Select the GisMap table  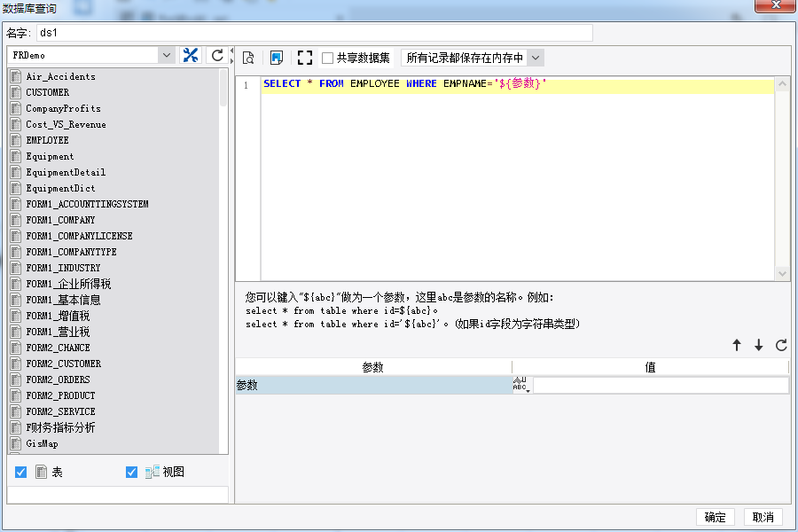tap(42, 443)
